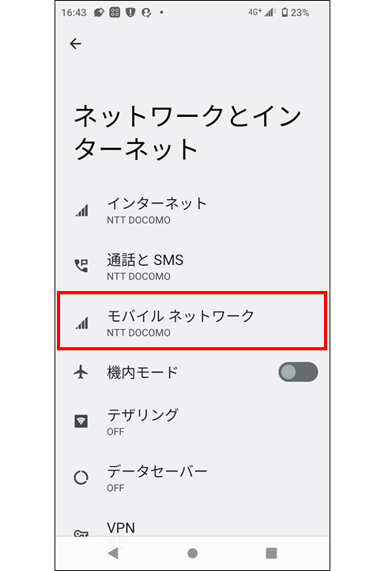Tap the hotspot icon beside テザリング
This screenshot has height=571, width=392.
[81, 422]
